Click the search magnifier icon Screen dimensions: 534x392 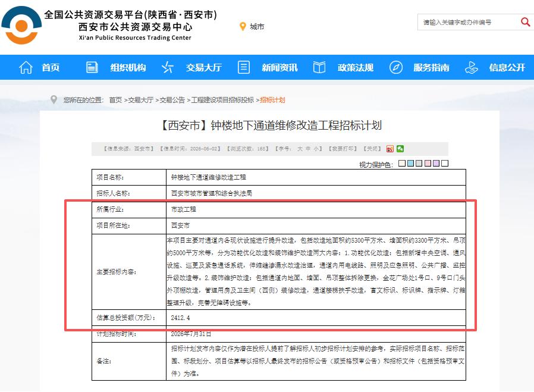(525, 22)
